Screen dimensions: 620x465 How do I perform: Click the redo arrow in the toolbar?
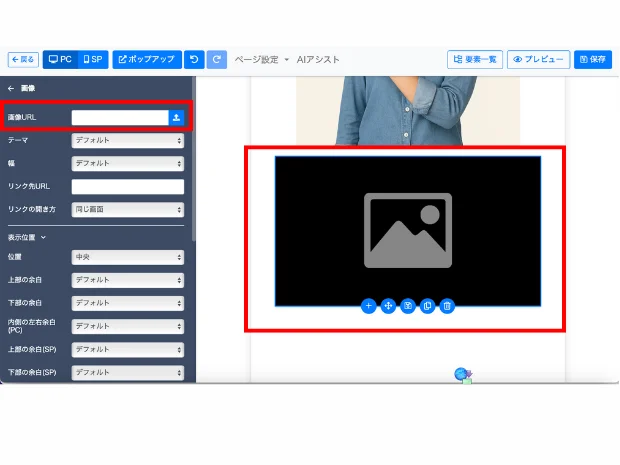[x=217, y=59]
